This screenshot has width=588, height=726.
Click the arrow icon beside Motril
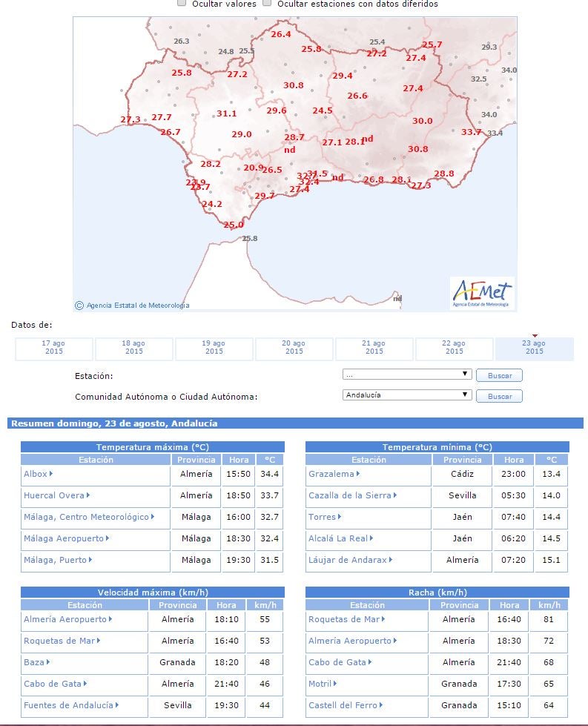point(335,684)
